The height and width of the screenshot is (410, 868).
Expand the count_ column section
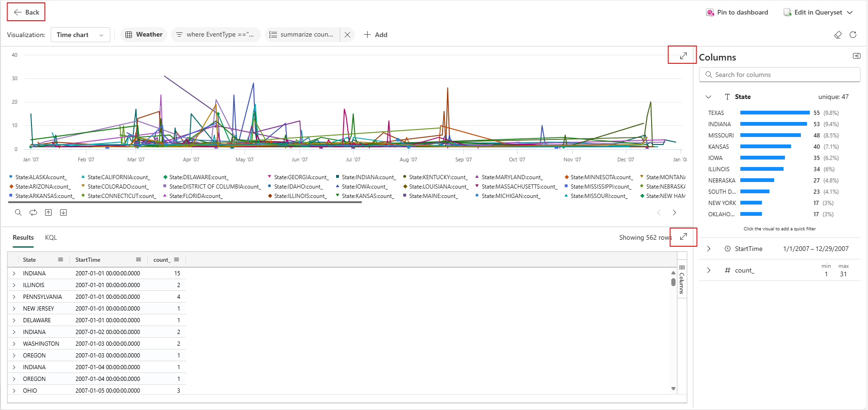tap(708, 270)
